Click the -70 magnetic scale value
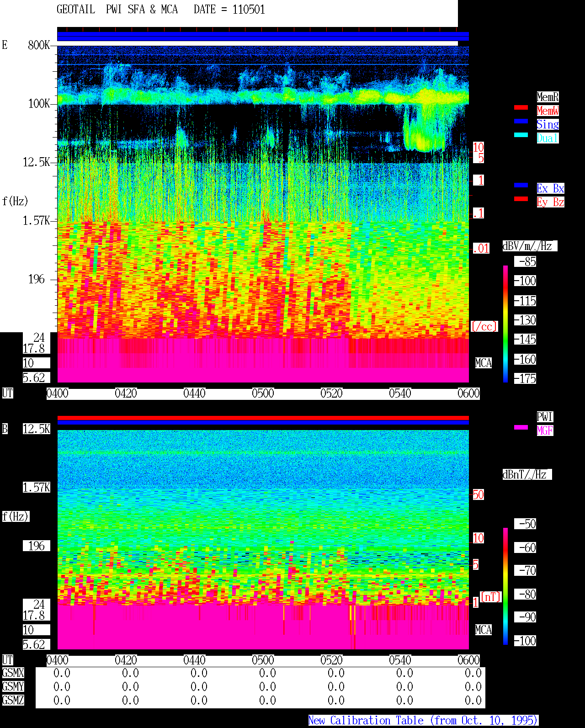The height and width of the screenshot is (728, 585). [x=525, y=570]
